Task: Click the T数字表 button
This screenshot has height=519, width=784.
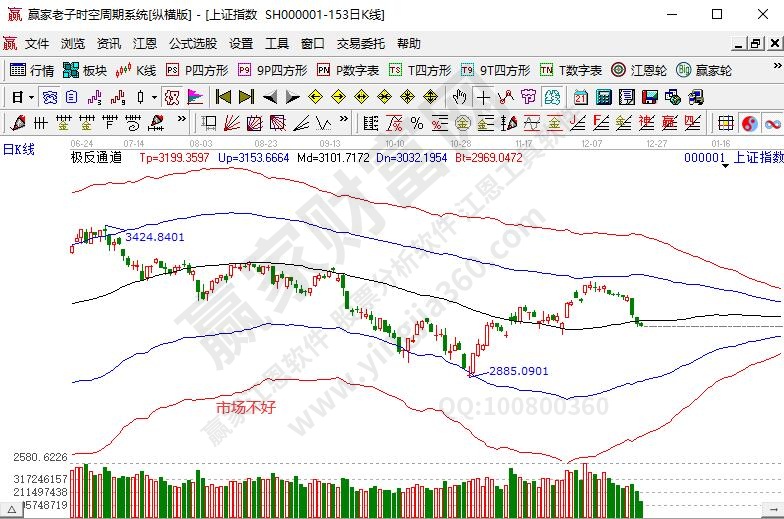Action: (571, 70)
